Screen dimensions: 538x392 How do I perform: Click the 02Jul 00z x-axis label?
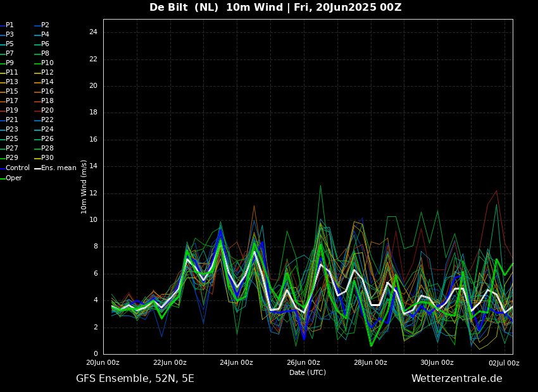tap(504, 363)
